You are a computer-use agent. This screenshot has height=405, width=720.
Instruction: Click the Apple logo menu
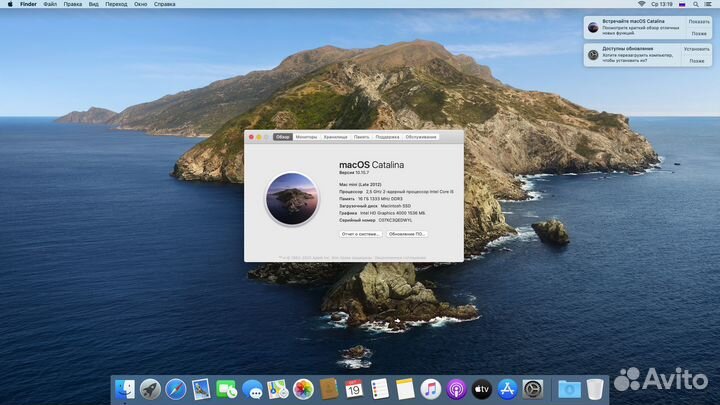10,4
